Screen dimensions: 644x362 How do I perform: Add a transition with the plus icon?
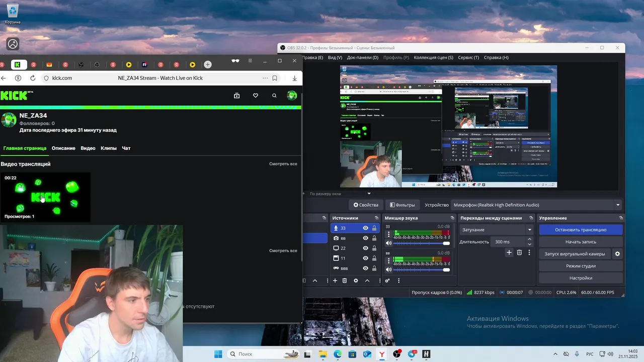pyautogui.click(x=509, y=252)
